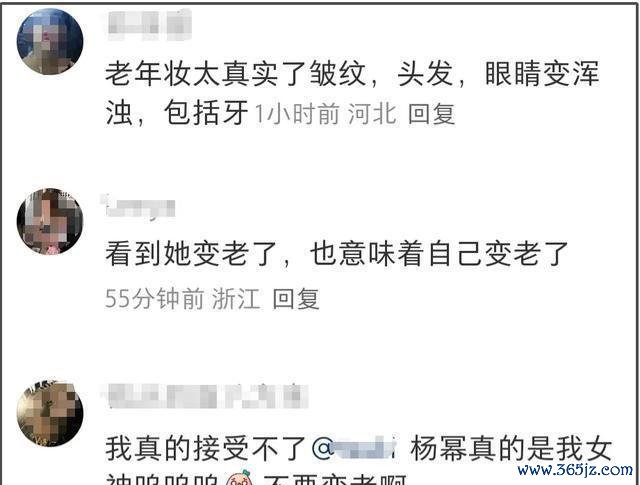Click the 55分钟前 timestamp
This screenshot has width=640, height=485.
coord(154,299)
